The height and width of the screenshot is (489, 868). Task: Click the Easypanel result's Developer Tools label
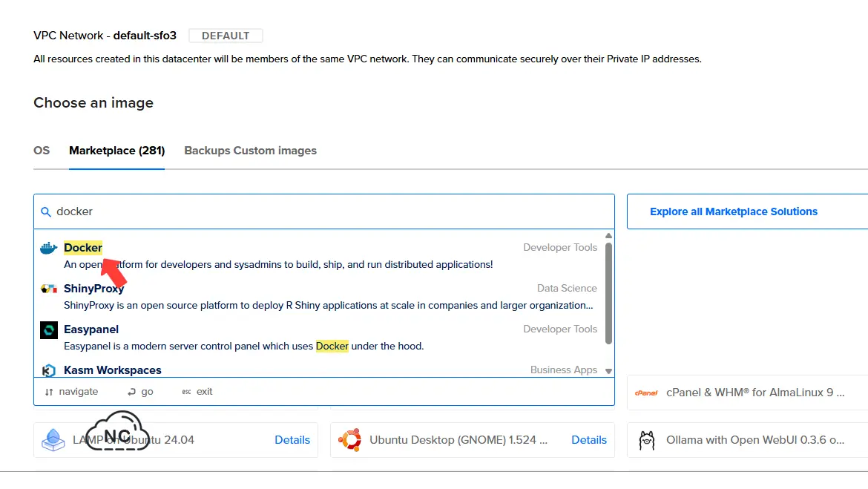pyautogui.click(x=560, y=329)
